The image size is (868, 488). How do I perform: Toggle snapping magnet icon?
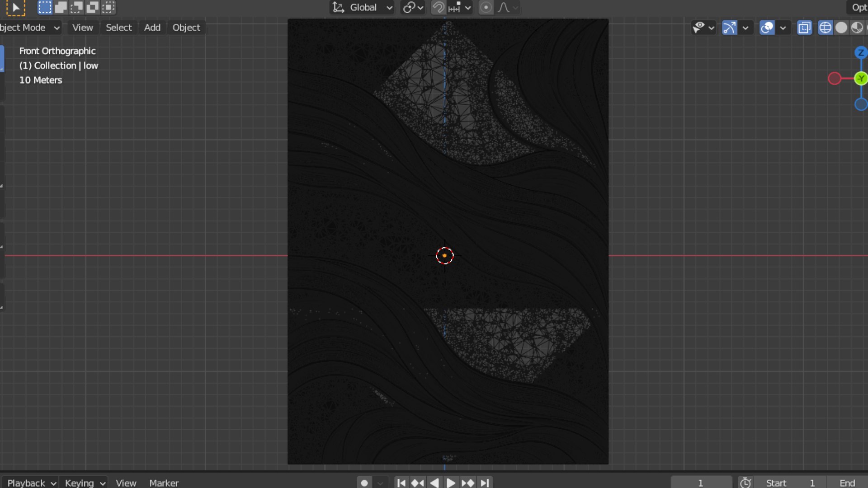[x=438, y=7]
